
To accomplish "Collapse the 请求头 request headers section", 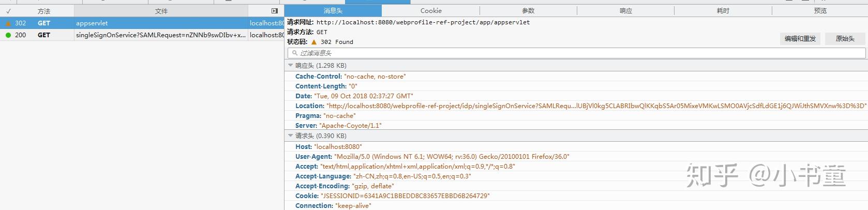I will (x=291, y=136).
